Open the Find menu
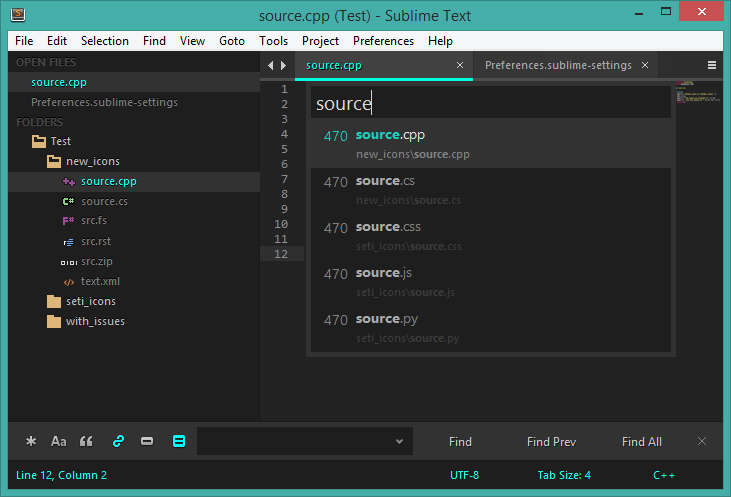Image resolution: width=731 pixels, height=497 pixels. click(154, 41)
